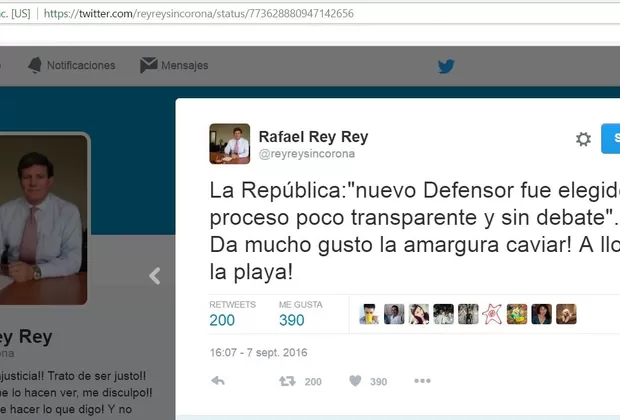This screenshot has height=420, width=620.
Task: Open dark-haired woman liker avatar
Action: (x=542, y=314)
